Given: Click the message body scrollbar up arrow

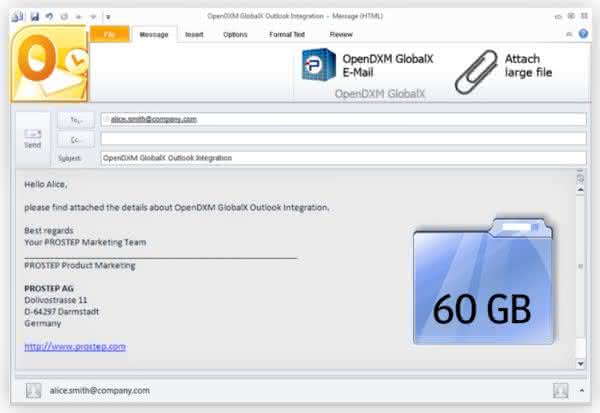Looking at the screenshot, I should (x=580, y=190).
